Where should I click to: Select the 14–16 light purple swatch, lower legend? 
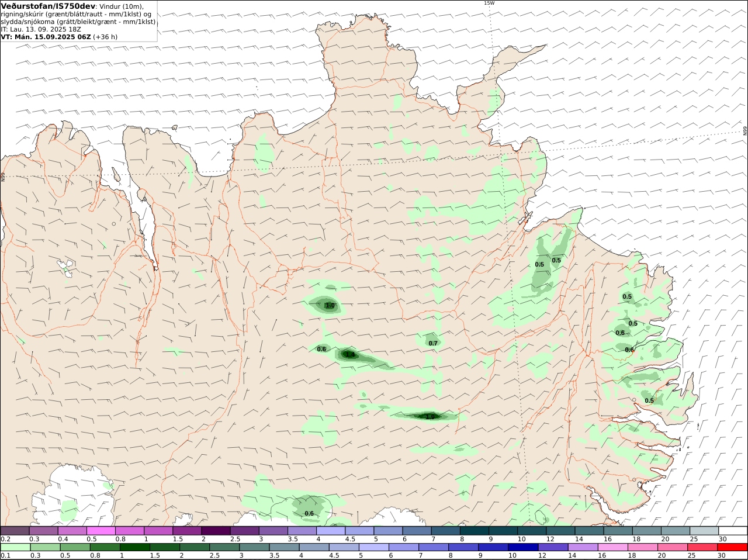[582, 547]
